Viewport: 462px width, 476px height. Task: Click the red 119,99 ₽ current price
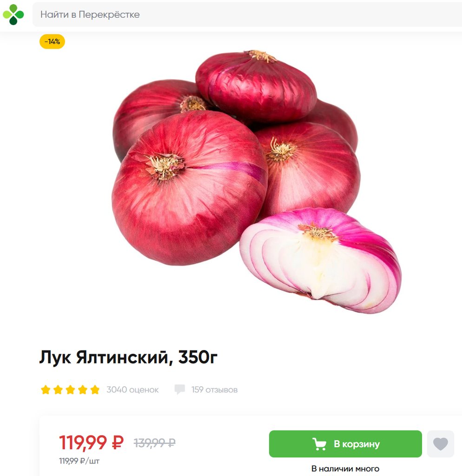[x=92, y=443]
